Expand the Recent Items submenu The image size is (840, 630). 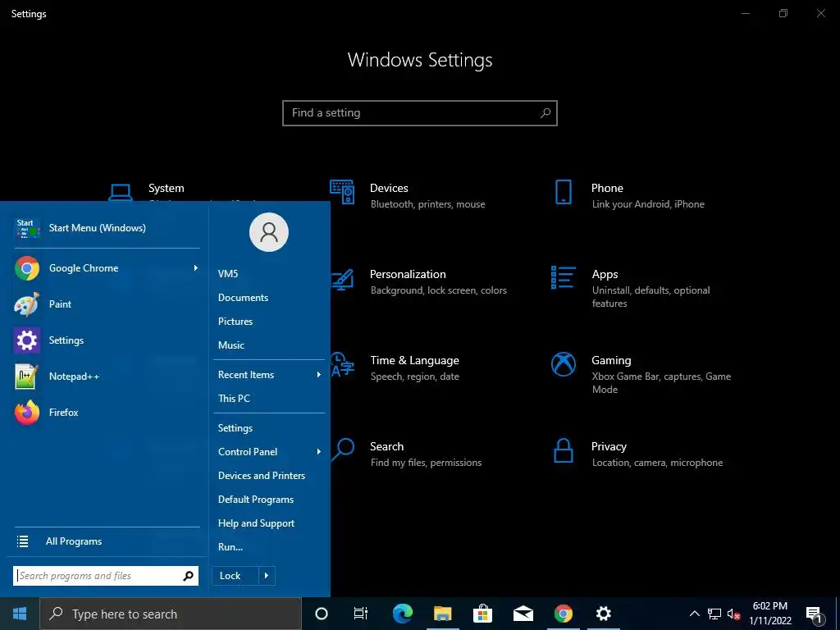click(319, 375)
